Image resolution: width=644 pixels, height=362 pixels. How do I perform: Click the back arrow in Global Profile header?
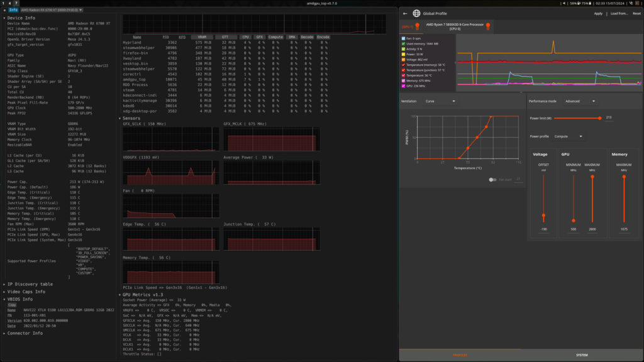pyautogui.click(x=405, y=14)
